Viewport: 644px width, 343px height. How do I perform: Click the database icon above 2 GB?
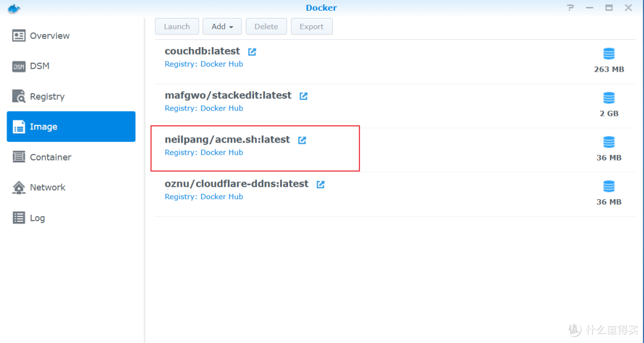609,98
